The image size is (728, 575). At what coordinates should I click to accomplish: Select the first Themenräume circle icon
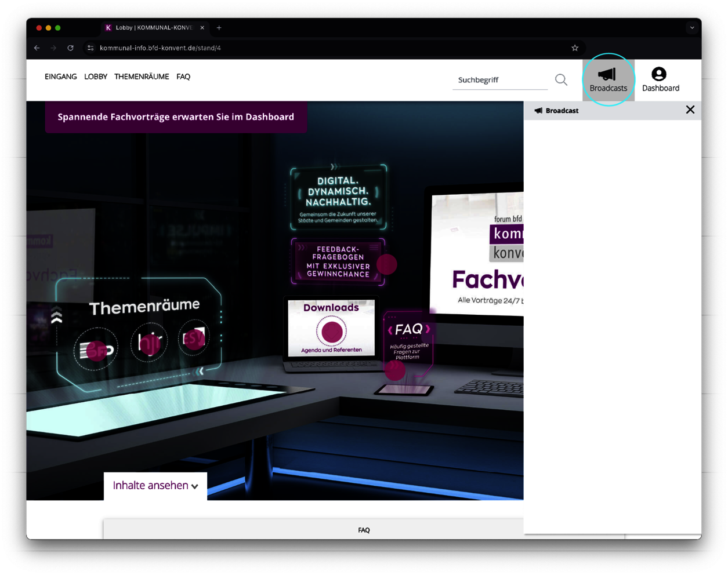96,348
